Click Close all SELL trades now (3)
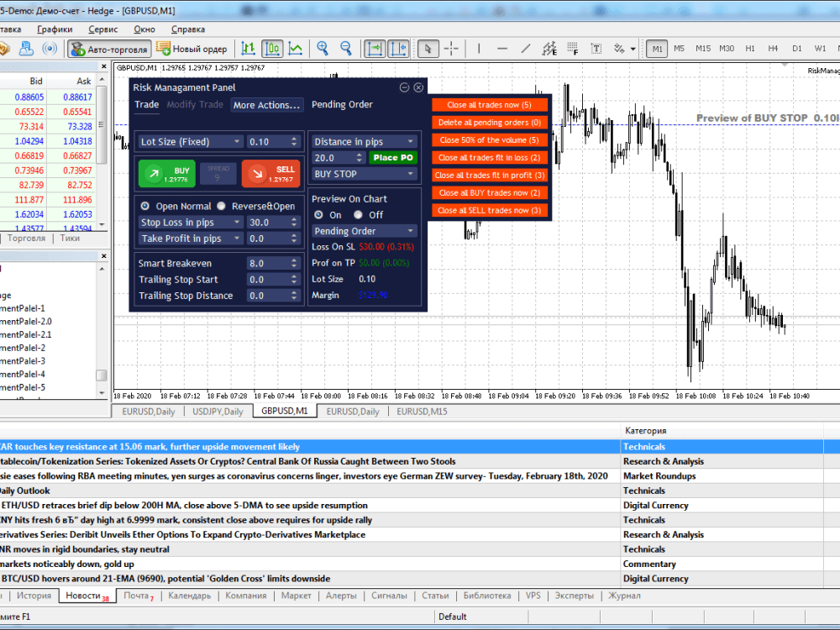 (490, 210)
